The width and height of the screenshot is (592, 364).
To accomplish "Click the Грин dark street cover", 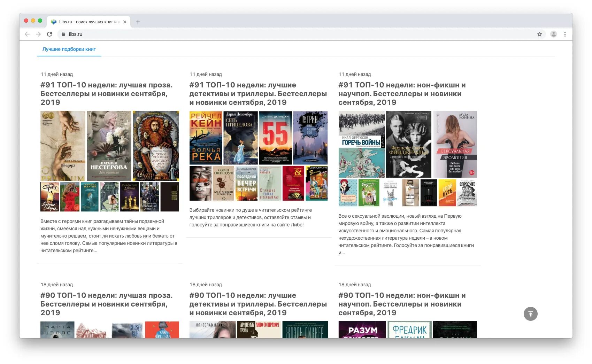I will (310, 138).
